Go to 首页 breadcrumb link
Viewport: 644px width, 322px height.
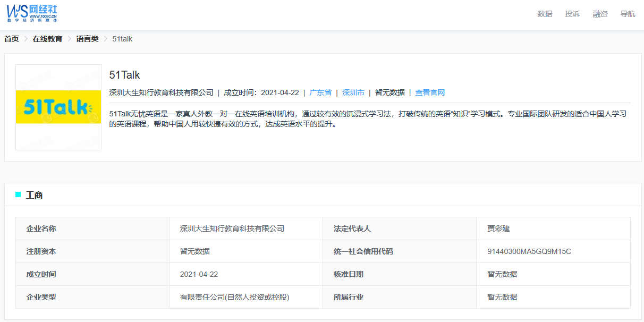pyautogui.click(x=11, y=39)
